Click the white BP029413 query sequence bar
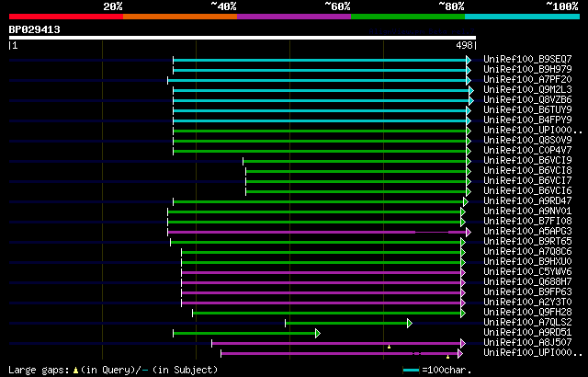This screenshot has width=588, height=377. pos(243,38)
